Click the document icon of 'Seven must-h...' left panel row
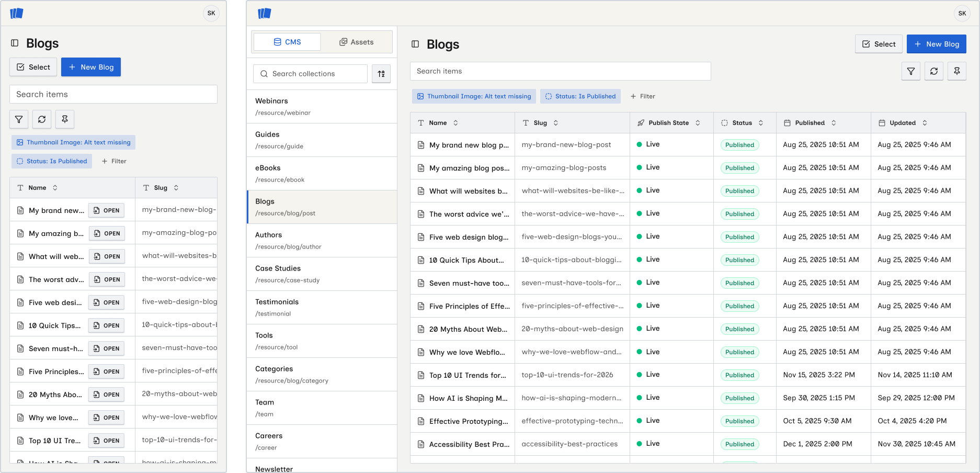980x473 pixels. [20, 348]
